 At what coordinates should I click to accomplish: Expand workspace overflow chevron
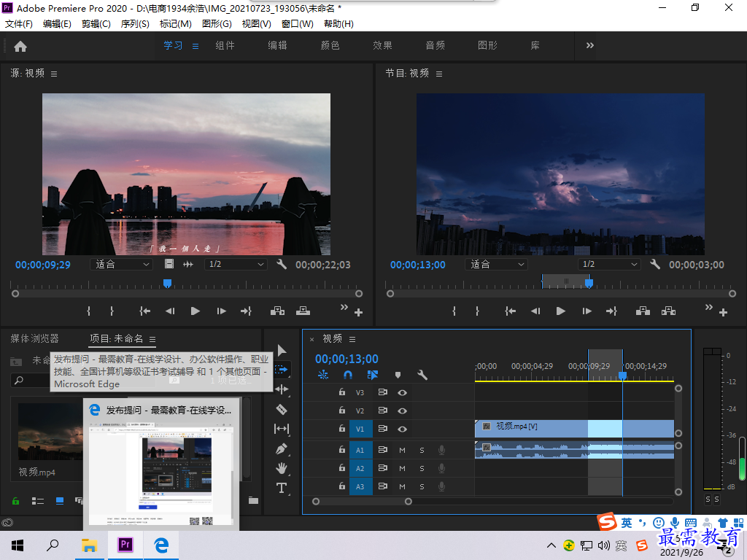(x=589, y=46)
